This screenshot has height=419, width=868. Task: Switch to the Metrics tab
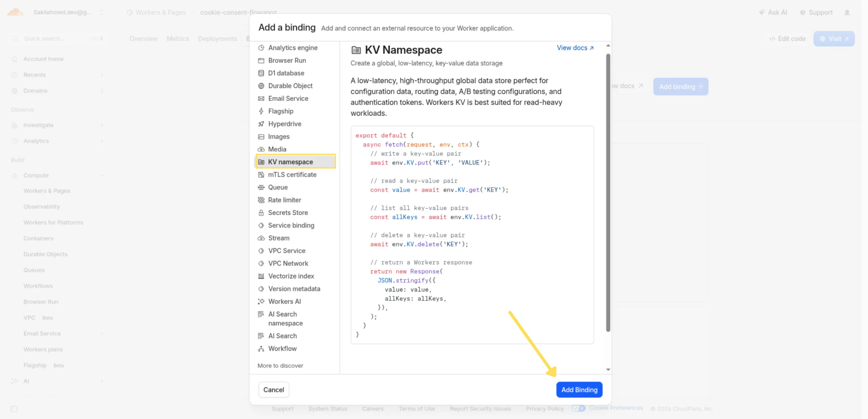pos(178,39)
